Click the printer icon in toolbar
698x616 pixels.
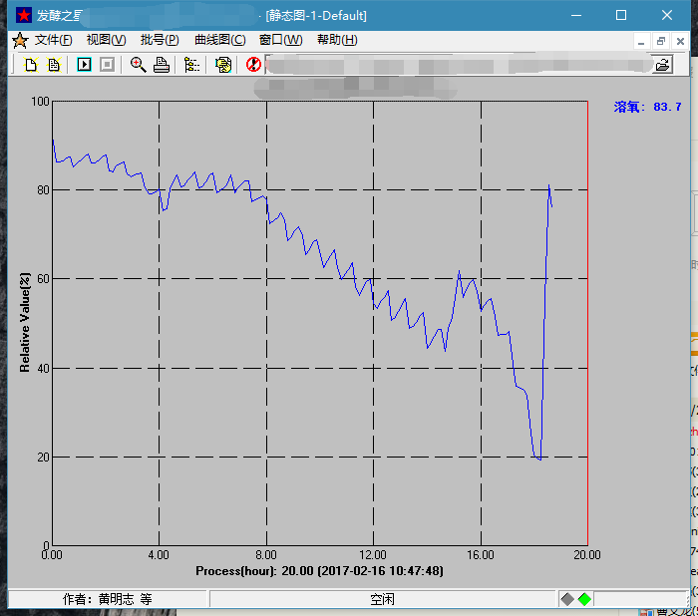pos(162,65)
